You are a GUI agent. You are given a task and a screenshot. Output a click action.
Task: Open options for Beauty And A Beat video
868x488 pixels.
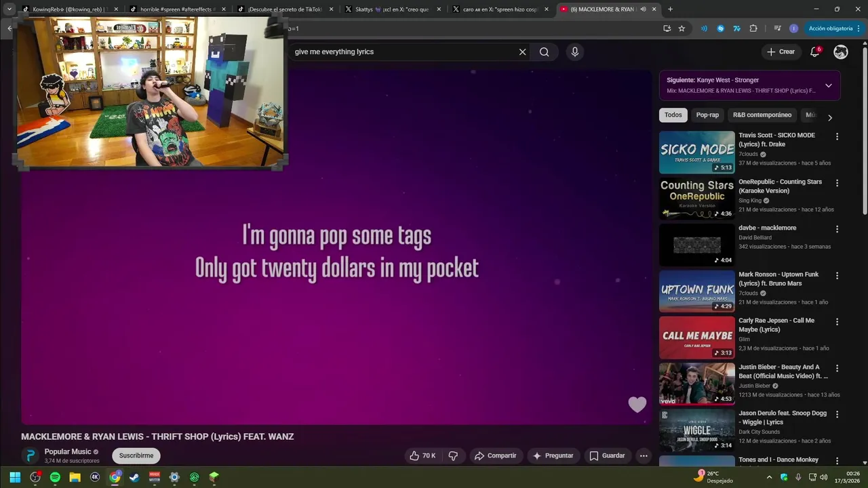pyautogui.click(x=837, y=368)
